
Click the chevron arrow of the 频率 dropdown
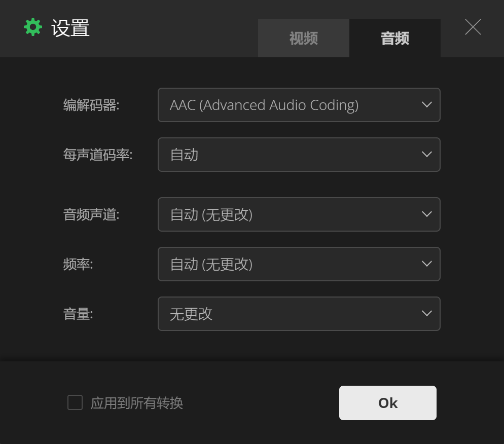(426, 264)
